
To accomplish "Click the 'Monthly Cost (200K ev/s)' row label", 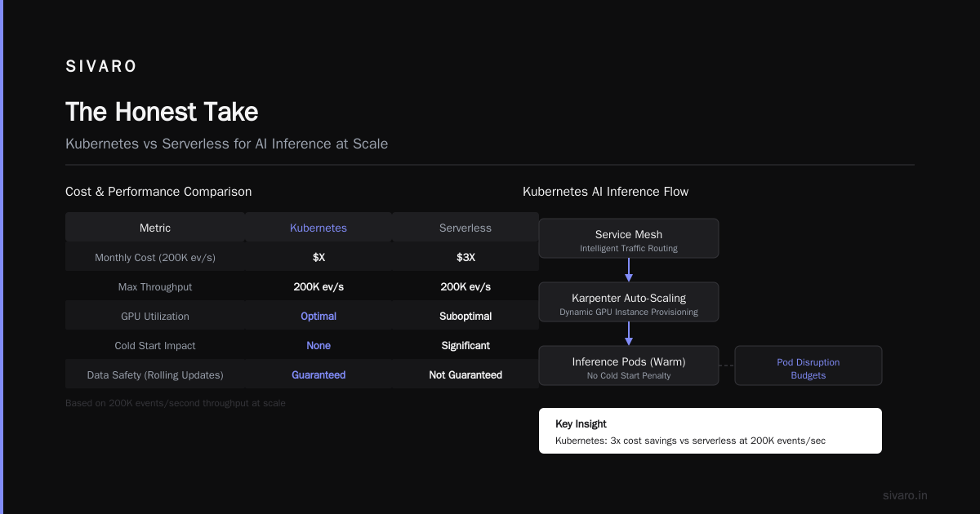I will (x=155, y=258).
